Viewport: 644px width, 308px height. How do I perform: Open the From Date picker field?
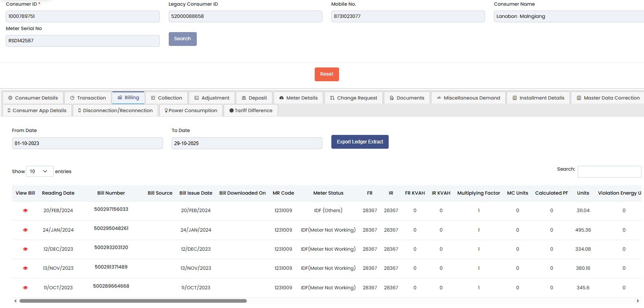[x=87, y=143]
